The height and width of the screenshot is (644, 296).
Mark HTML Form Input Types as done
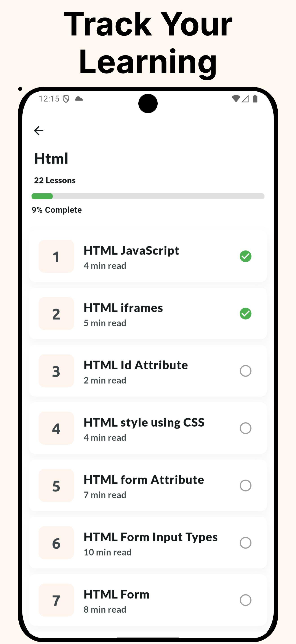[x=245, y=543]
